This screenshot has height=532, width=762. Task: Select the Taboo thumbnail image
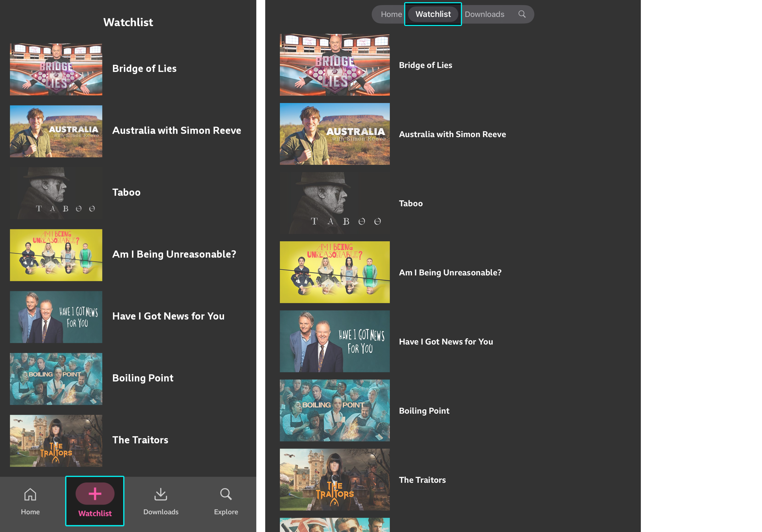click(56, 193)
